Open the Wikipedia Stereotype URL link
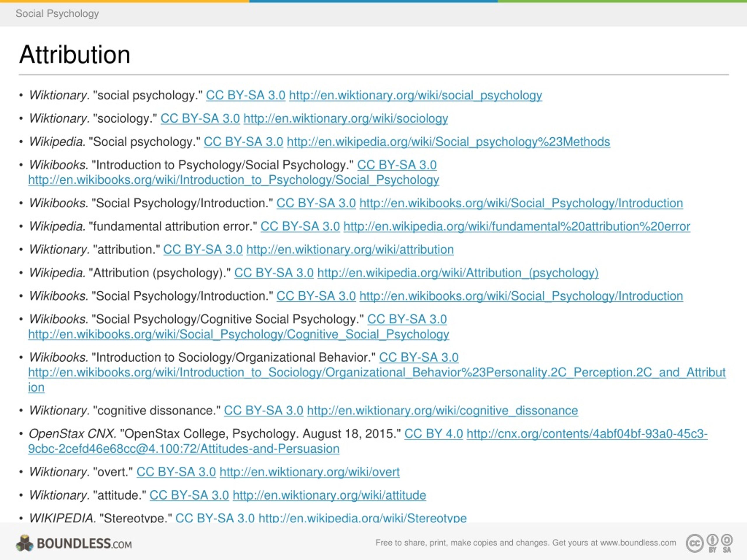 coord(362,518)
